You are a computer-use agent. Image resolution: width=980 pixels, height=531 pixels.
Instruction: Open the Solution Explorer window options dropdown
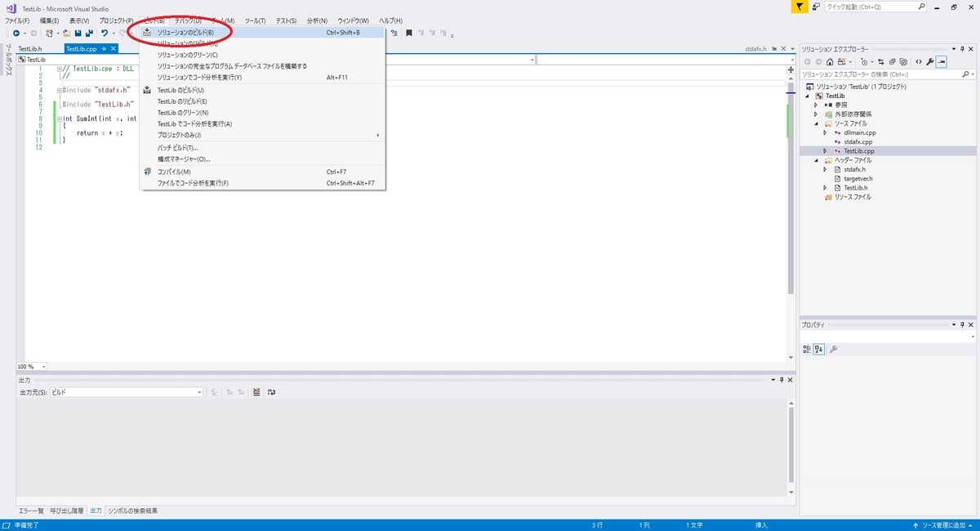pyautogui.click(x=954, y=49)
